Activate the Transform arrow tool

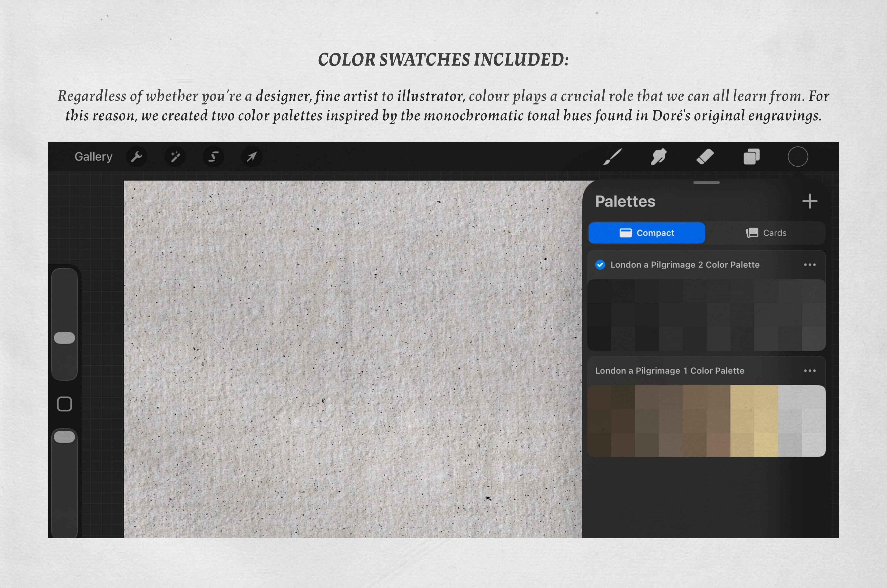252,156
